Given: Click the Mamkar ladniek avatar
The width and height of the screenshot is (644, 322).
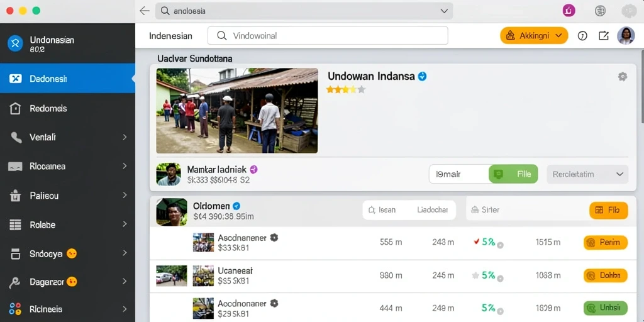Looking at the screenshot, I should [169, 174].
